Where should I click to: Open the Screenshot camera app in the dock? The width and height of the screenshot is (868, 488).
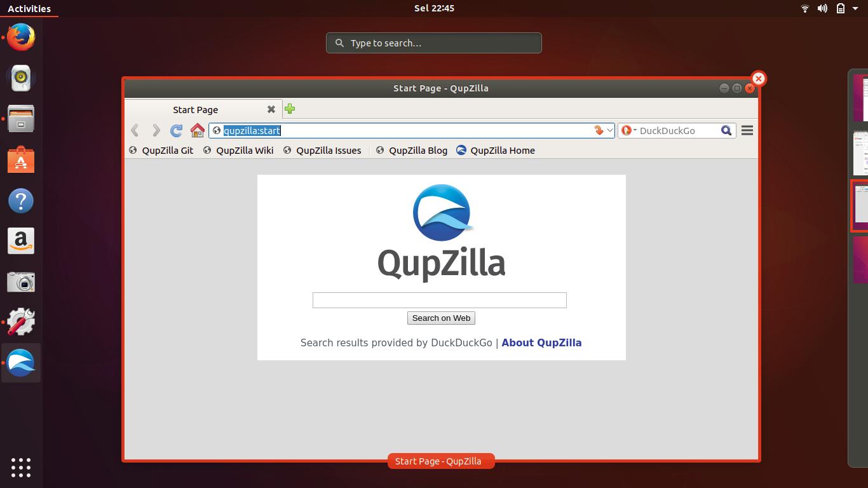click(x=21, y=281)
